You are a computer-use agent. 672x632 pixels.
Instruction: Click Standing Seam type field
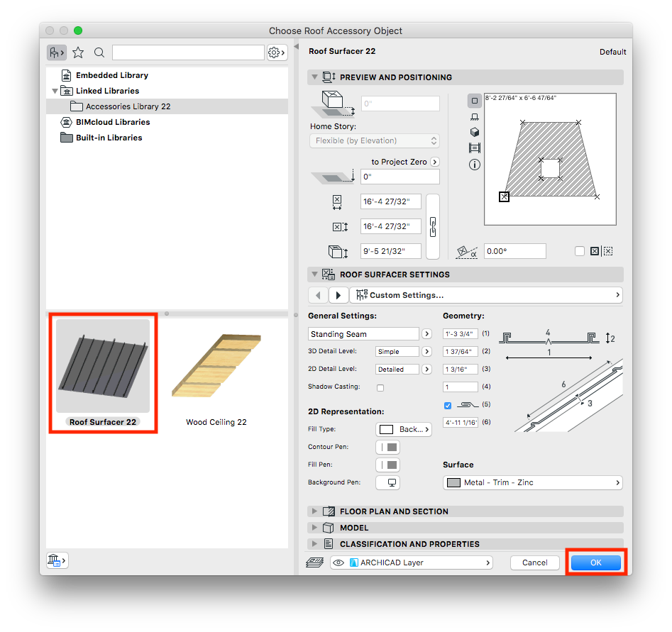(363, 334)
